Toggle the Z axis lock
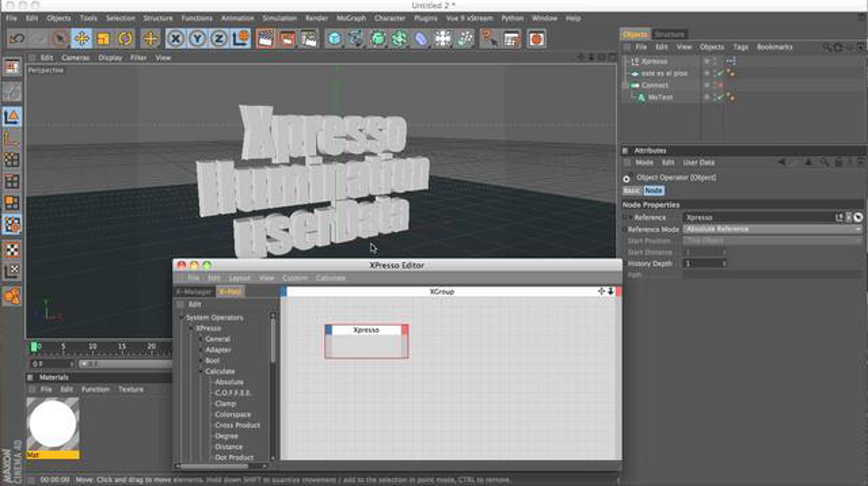Image resolution: width=868 pixels, height=486 pixels. click(x=219, y=38)
